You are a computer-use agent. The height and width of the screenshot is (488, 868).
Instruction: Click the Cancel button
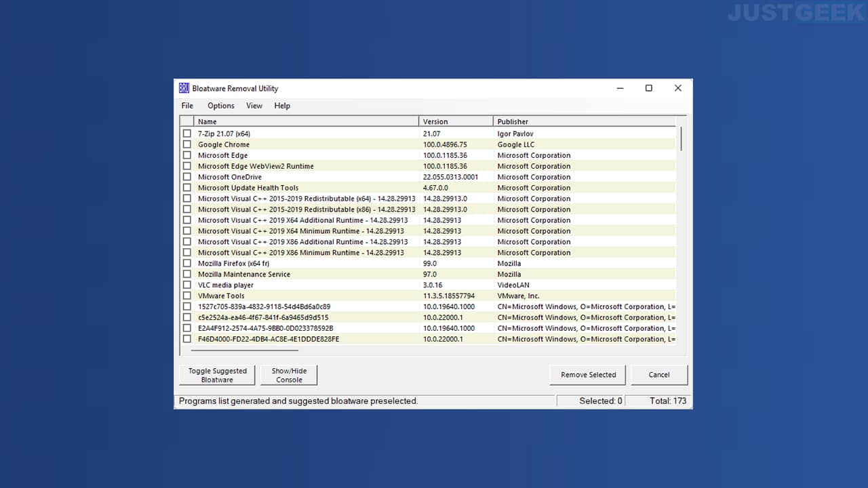click(659, 375)
